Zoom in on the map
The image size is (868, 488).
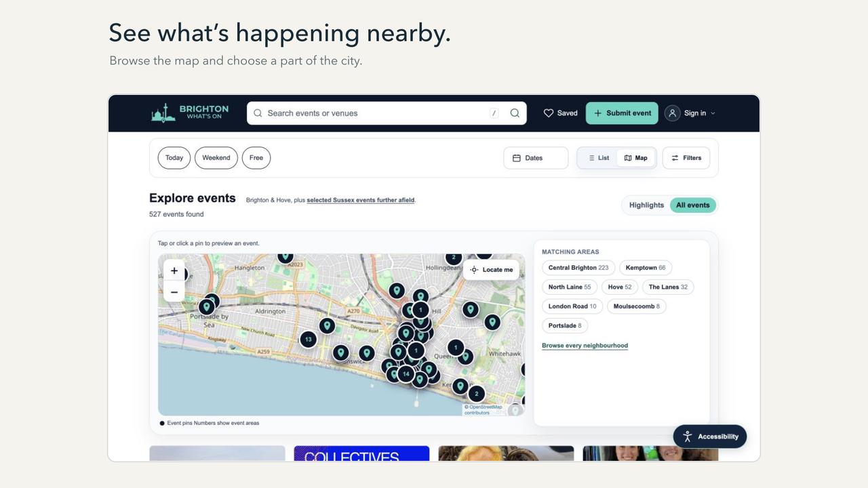click(x=174, y=270)
